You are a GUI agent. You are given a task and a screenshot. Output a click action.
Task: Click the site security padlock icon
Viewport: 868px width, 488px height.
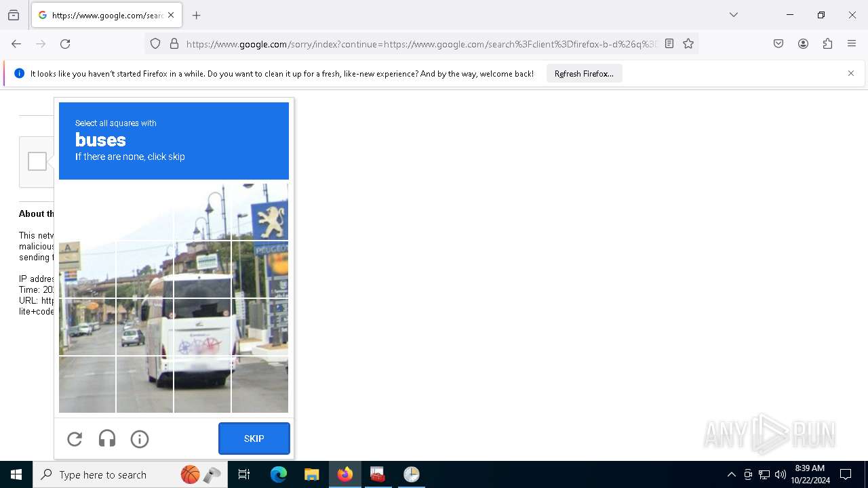pyautogui.click(x=174, y=43)
